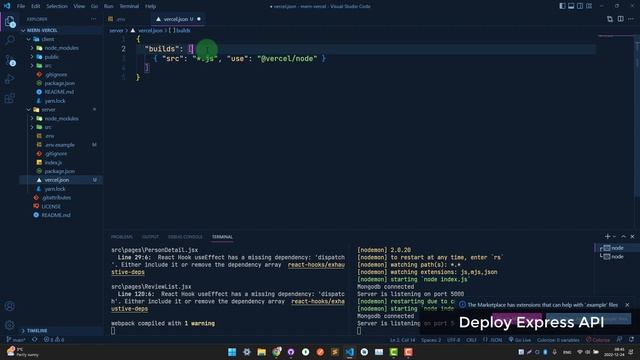Open vercel.json in the file tree
The image size is (640, 360).
click(x=60, y=180)
